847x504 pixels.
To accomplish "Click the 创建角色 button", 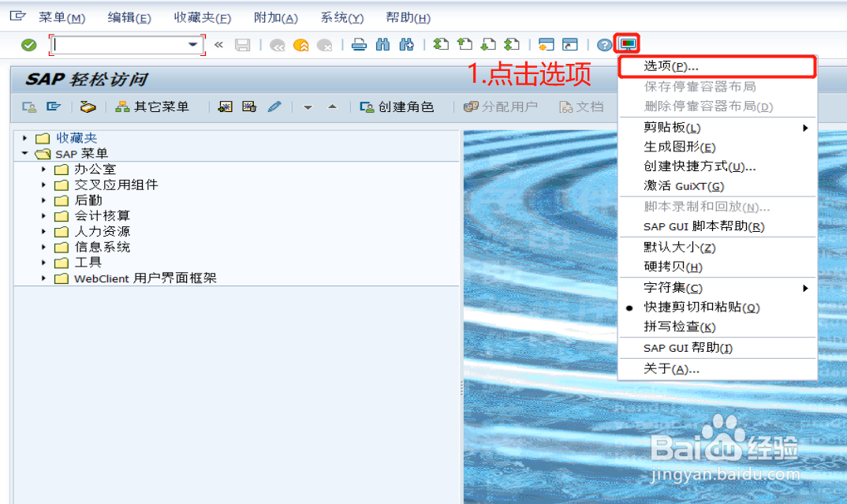I will pos(397,107).
